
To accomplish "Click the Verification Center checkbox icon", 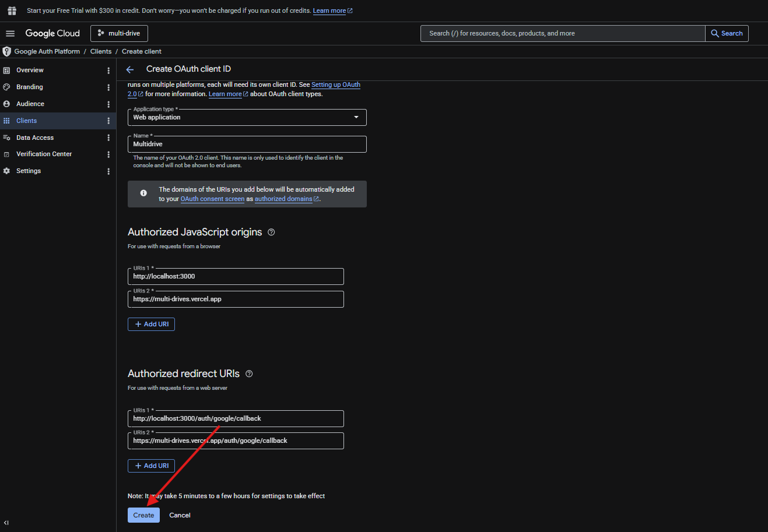I will coord(6,154).
